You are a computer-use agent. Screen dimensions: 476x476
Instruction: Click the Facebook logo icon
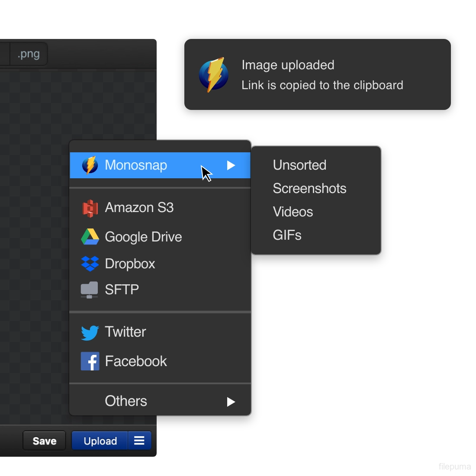coord(90,361)
